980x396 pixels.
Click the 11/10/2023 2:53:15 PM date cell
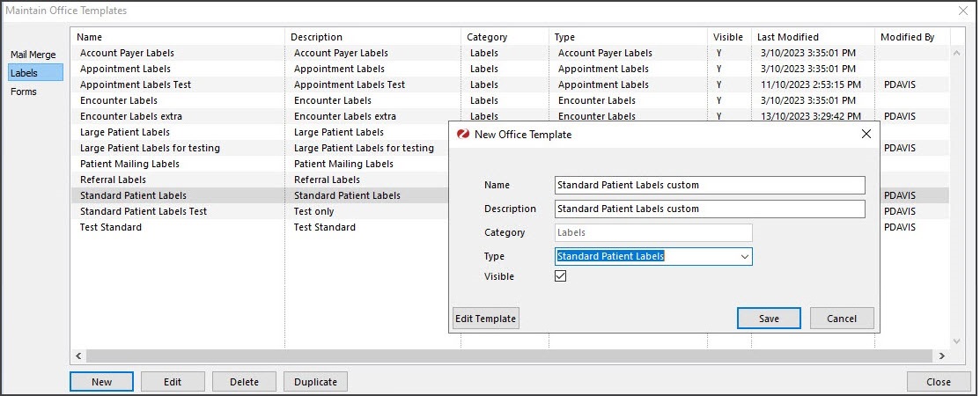coord(811,84)
